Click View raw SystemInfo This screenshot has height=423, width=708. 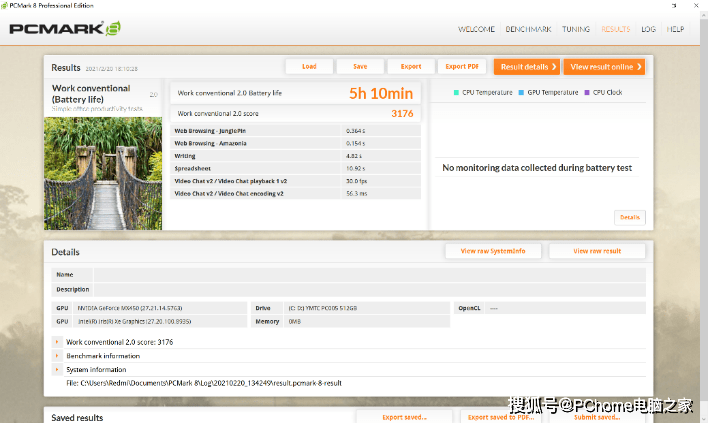493,251
